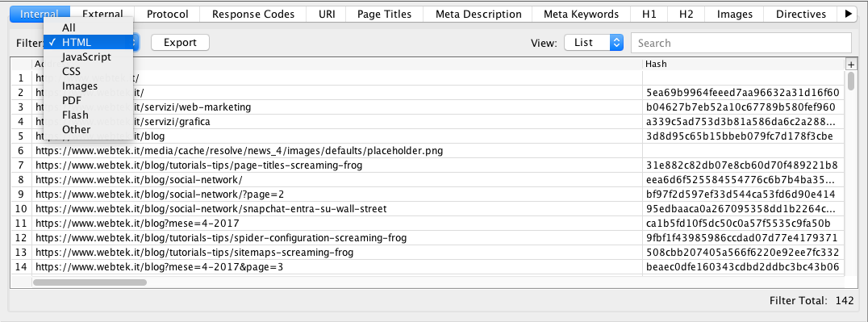The height and width of the screenshot is (322, 868).
Task: Click hash 9fbf1f43985986ccdad07d77e4179371
Action: (x=742, y=238)
